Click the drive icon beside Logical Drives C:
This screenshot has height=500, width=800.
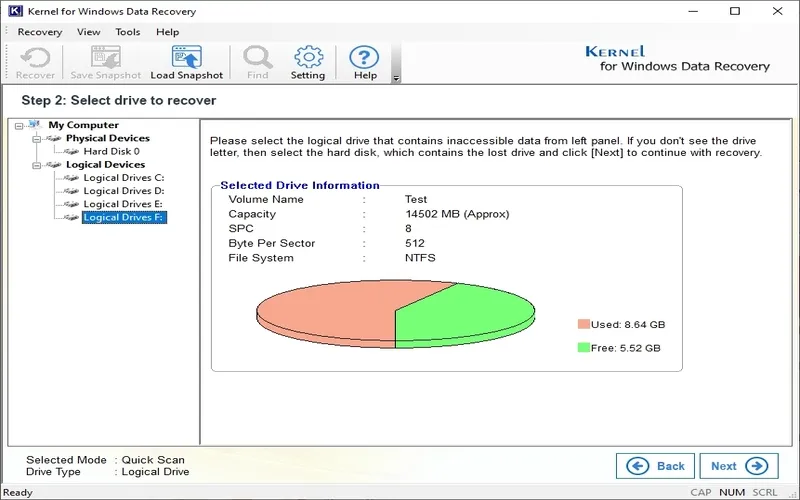tap(71, 178)
